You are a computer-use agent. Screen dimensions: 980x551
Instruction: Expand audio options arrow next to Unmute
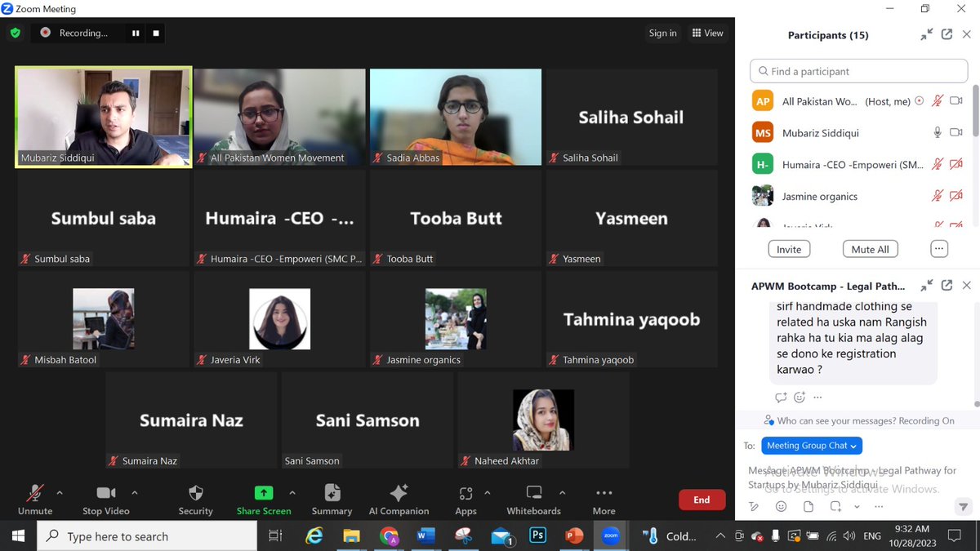[x=59, y=493]
